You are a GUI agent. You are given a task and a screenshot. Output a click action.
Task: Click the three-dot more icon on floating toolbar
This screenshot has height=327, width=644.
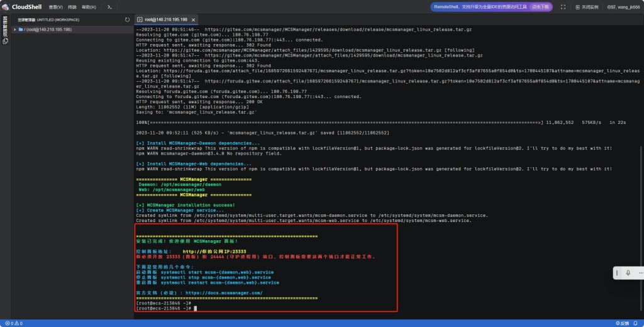641,273
